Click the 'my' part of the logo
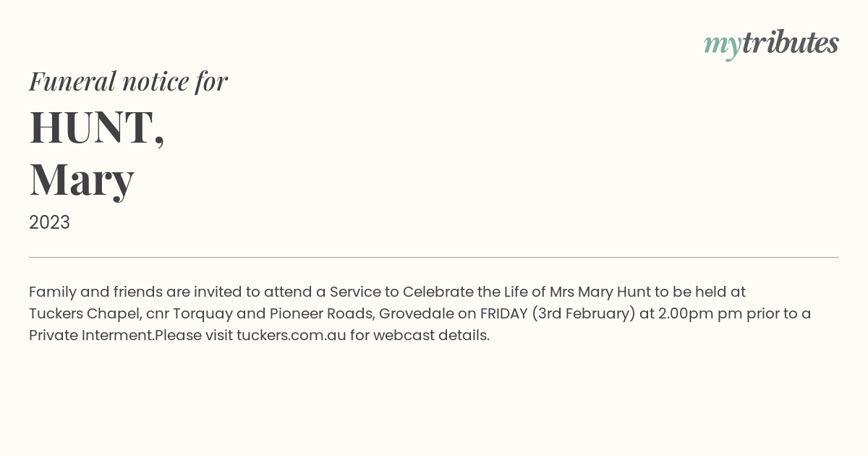Viewport: 868px width, 456px height. point(723,46)
